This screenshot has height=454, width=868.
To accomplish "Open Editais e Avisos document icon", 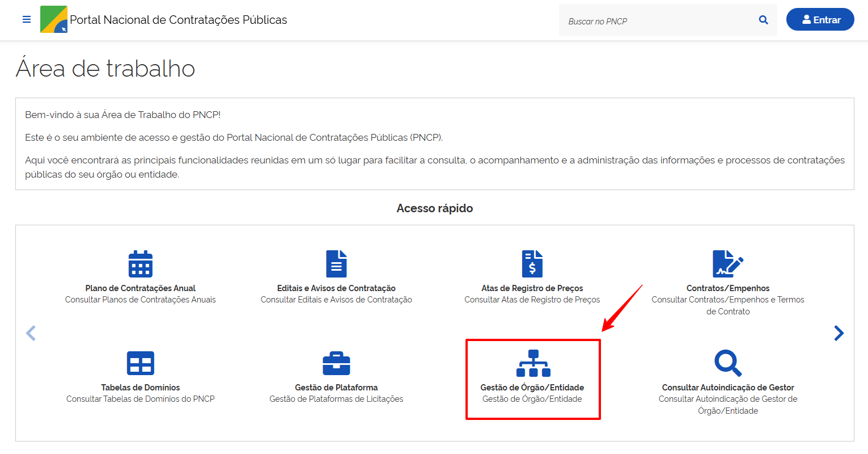I will (336, 264).
